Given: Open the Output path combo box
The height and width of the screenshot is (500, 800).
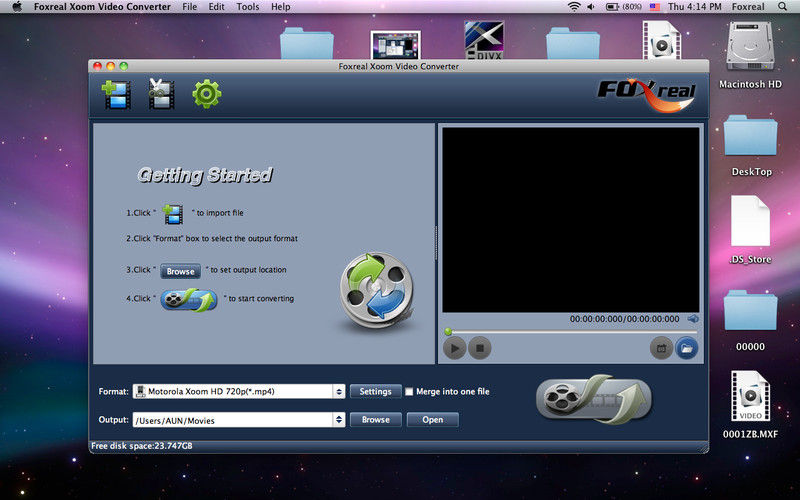Looking at the screenshot, I should (239, 420).
